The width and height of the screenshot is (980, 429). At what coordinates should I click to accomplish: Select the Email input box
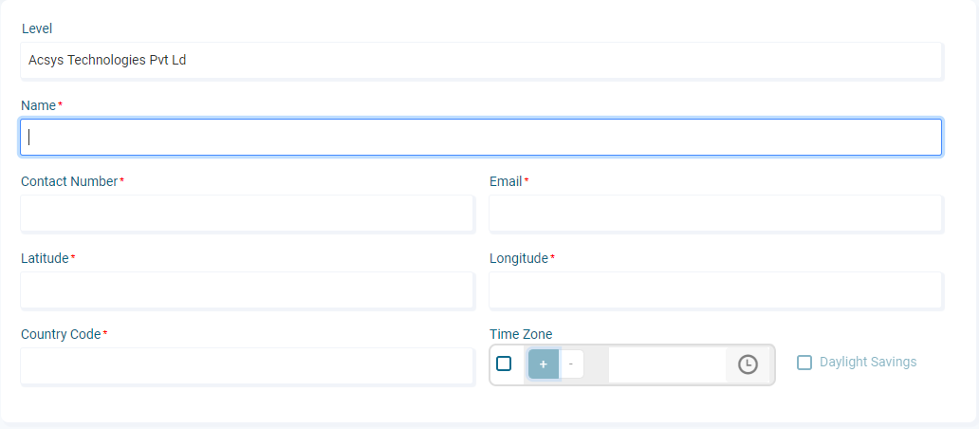pos(715,214)
